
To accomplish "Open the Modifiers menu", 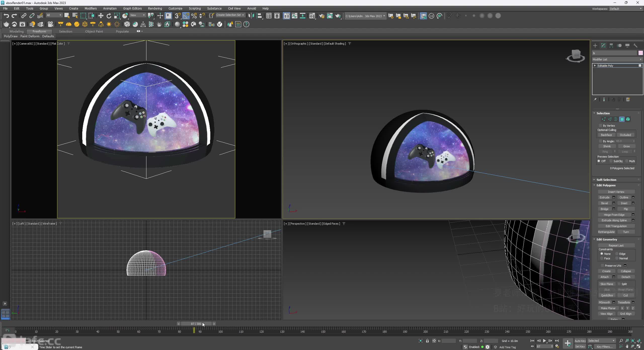I will click(91, 8).
